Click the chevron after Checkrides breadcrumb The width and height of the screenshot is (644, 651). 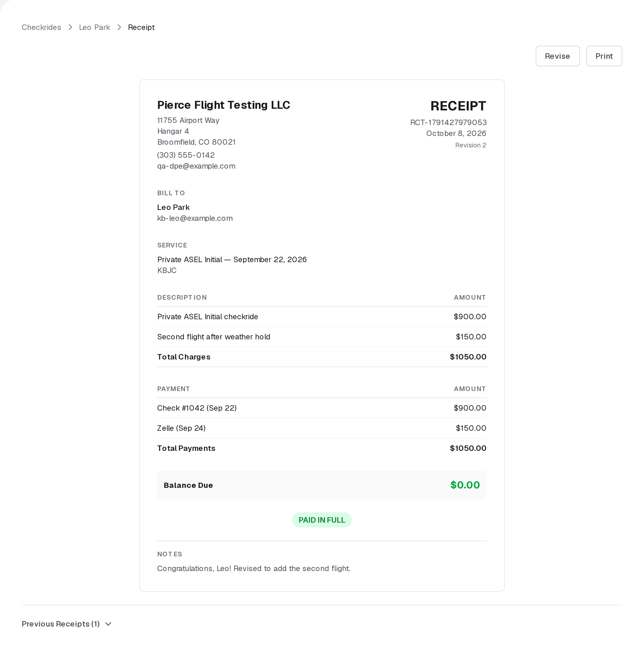click(70, 27)
